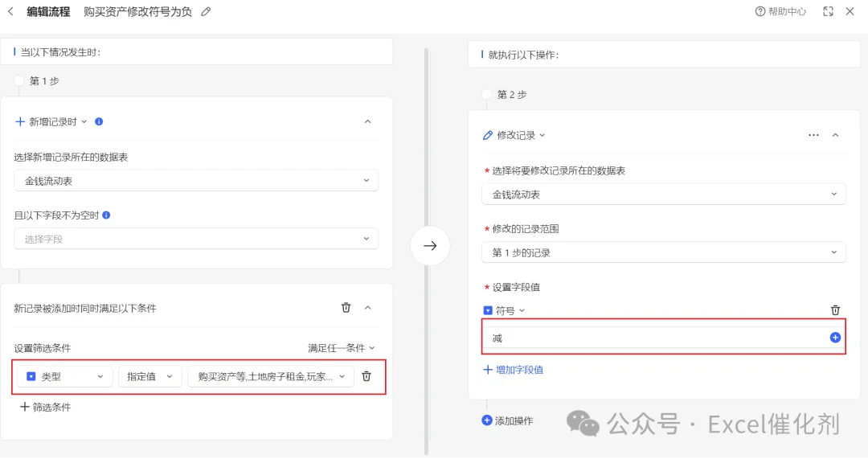Open the 修改记录 action type dropdown
This screenshot has height=459, width=868.
point(521,136)
